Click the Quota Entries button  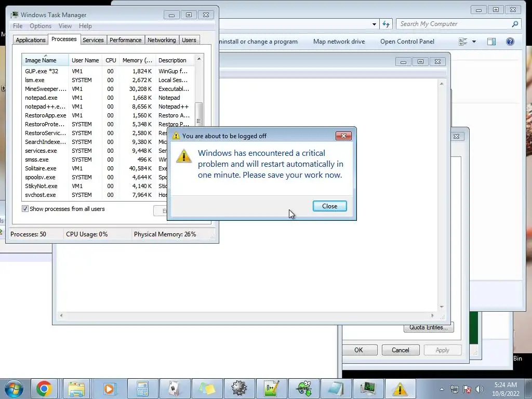pyautogui.click(x=429, y=327)
